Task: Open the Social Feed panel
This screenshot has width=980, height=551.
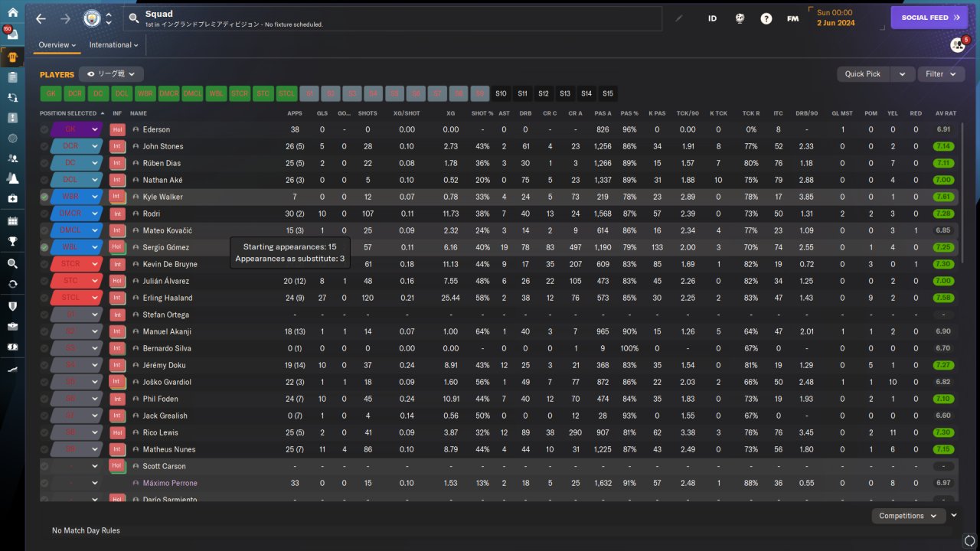Action: tap(929, 18)
